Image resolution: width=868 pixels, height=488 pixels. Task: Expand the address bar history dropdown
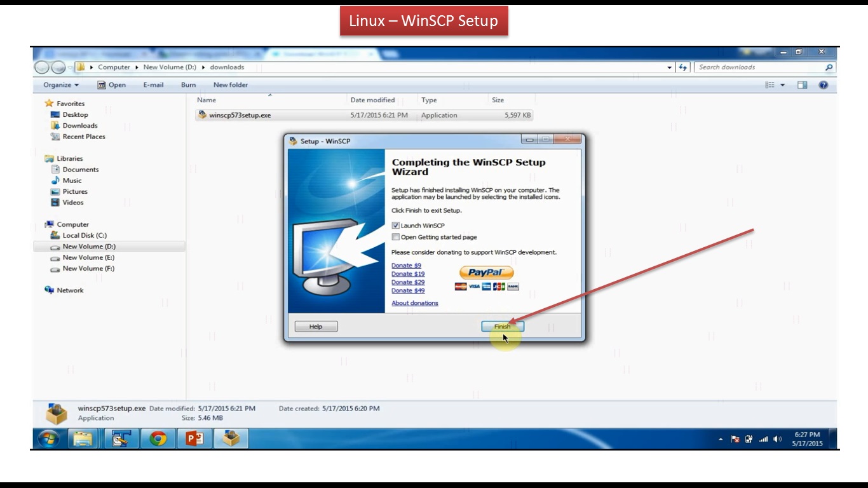tap(670, 67)
